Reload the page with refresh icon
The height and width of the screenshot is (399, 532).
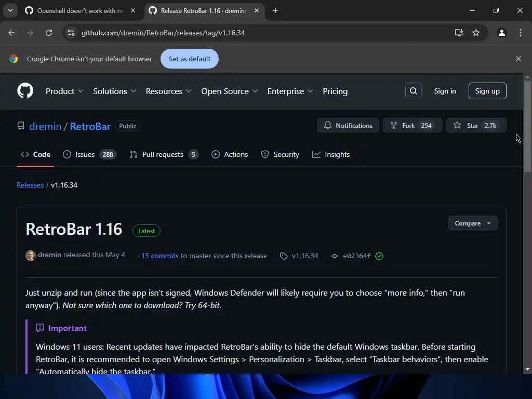(x=49, y=33)
